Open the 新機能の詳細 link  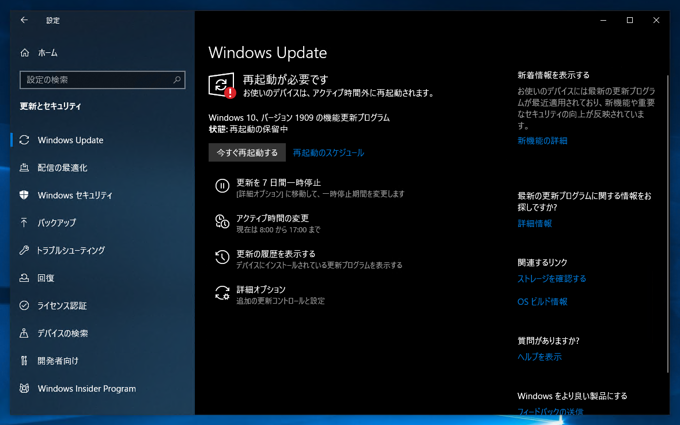(542, 141)
